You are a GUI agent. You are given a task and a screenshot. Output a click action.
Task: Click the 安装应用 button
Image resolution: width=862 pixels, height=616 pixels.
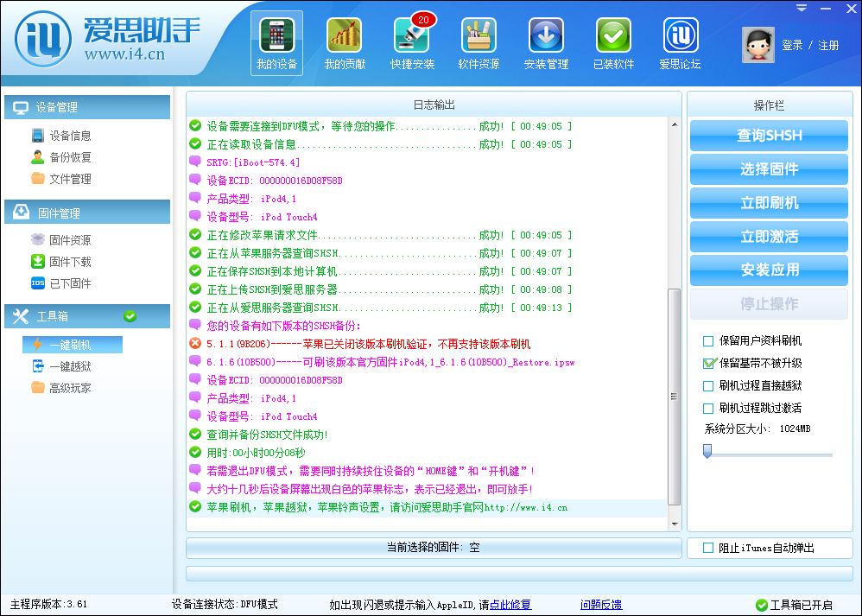(x=769, y=270)
